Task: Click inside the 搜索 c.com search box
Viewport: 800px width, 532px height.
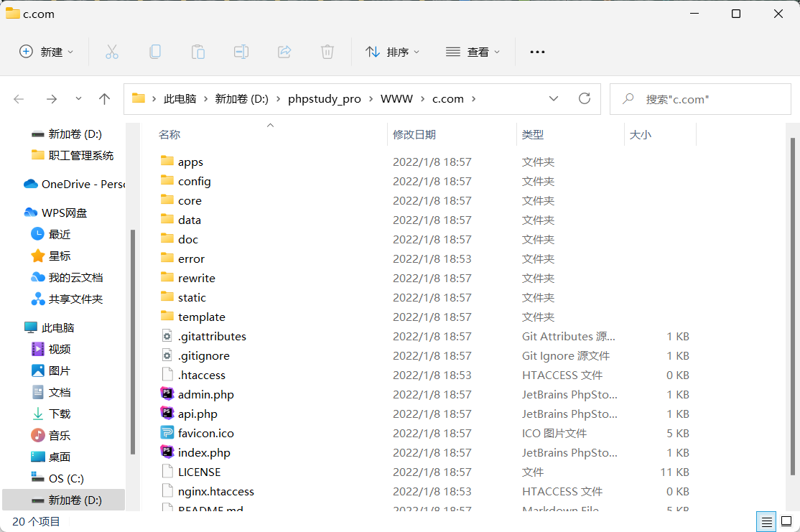Action: 700,98
